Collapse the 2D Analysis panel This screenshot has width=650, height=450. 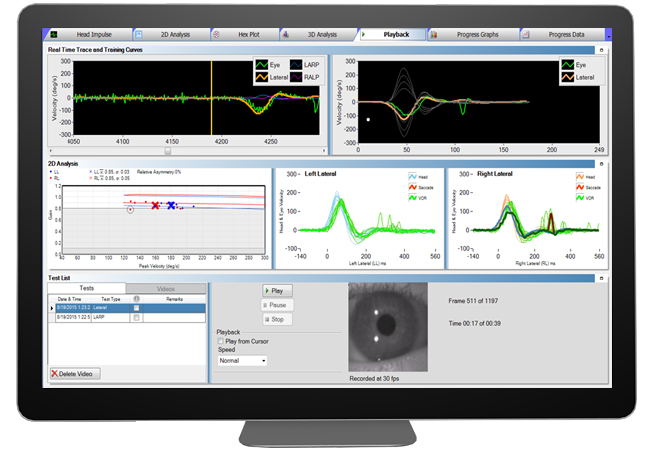click(600, 163)
